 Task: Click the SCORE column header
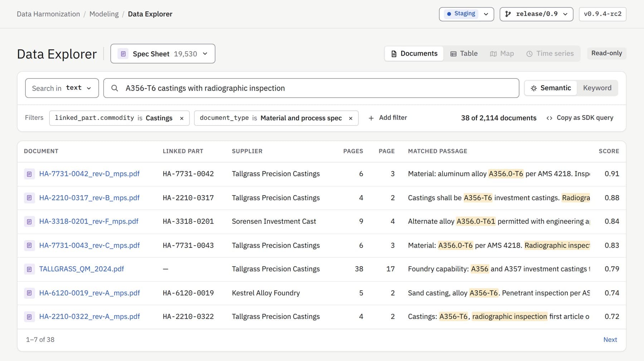coord(609,151)
